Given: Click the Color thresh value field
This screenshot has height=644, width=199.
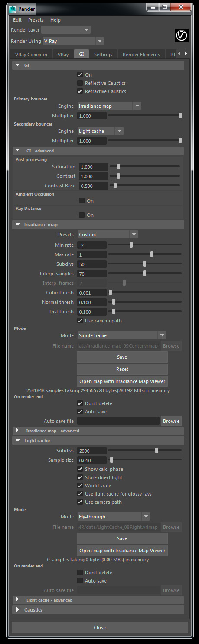Looking at the screenshot, I should tap(92, 293).
